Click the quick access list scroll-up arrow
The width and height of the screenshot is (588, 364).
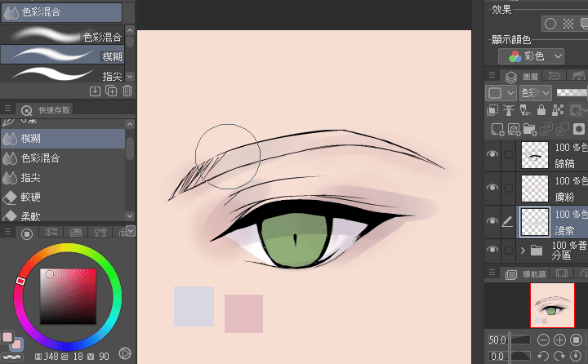pyautogui.click(x=130, y=124)
